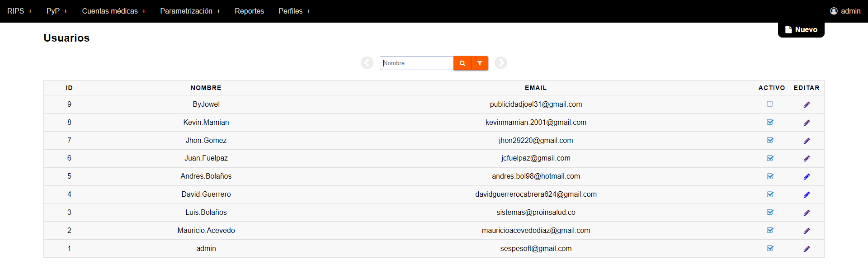Open Cuentas médicas dropdown menu
The width and height of the screenshot is (868, 270).
114,11
